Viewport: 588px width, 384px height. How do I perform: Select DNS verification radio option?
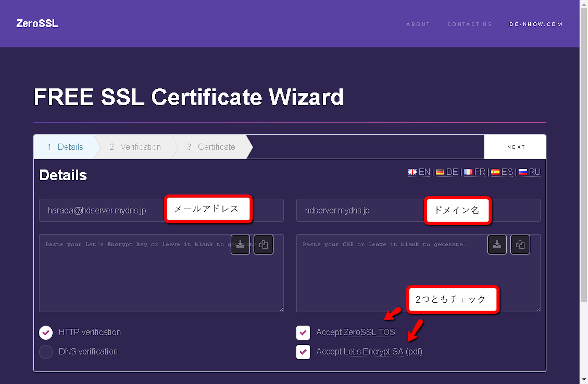pos(46,352)
